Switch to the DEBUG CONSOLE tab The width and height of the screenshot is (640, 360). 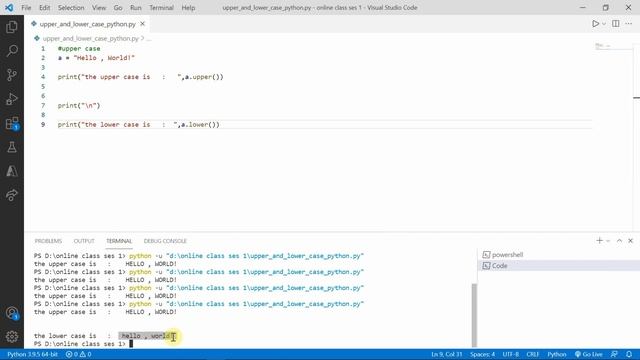point(165,241)
